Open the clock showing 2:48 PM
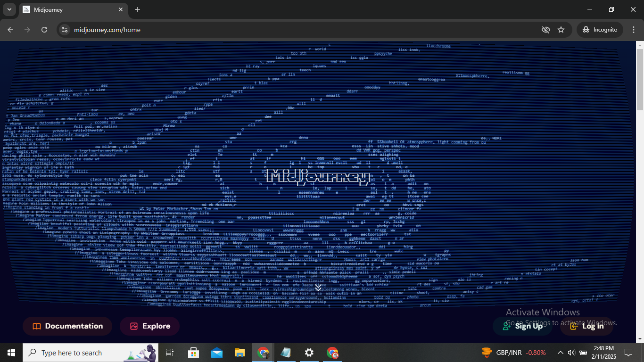 (x=603, y=353)
